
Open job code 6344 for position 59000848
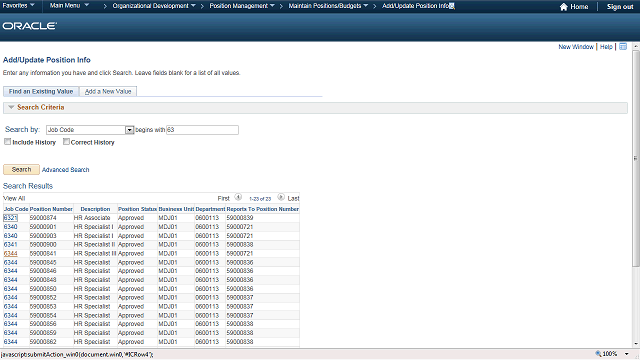11,280
